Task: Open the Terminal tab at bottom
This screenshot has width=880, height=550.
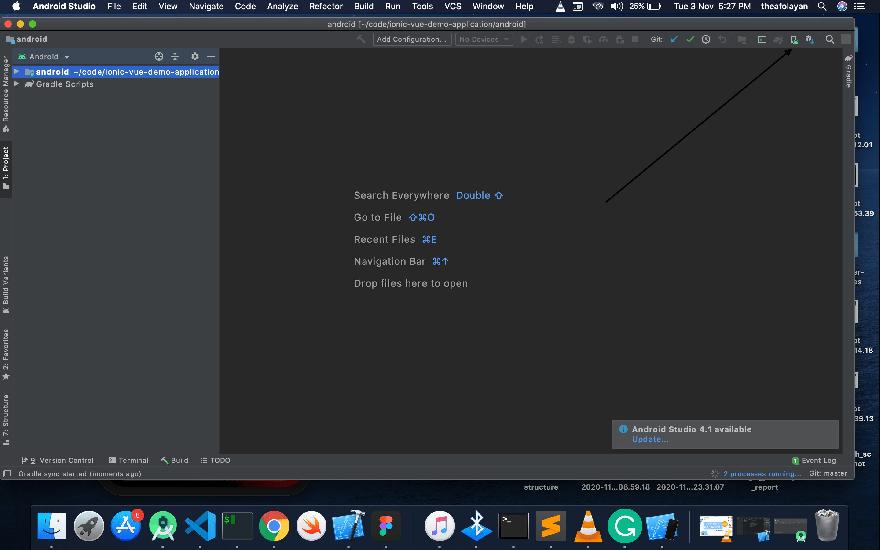Action: pyautogui.click(x=129, y=460)
